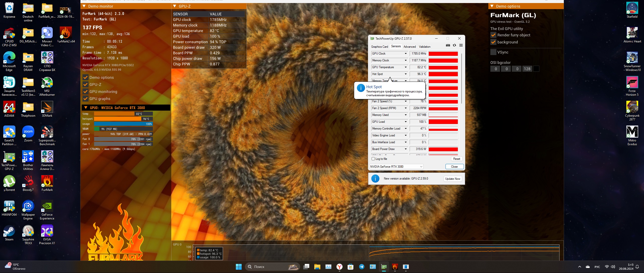This screenshot has height=273, width=644.
Task: Open the Advanced tab in GPU-Z
Action: pos(409,47)
